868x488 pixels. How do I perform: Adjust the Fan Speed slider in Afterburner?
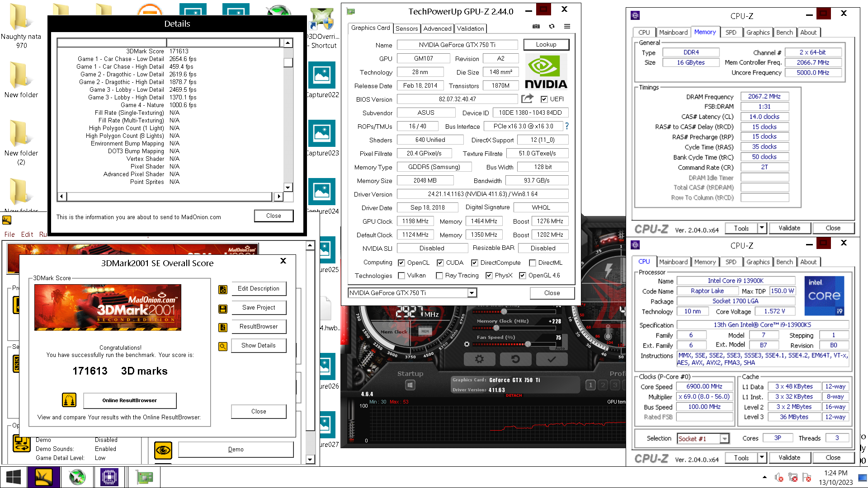(528, 344)
